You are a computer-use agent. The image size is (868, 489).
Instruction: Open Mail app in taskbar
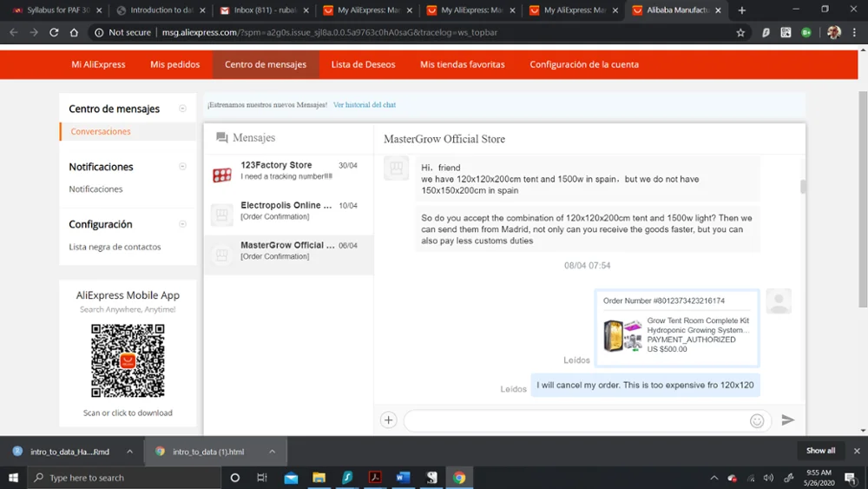pos(291,478)
